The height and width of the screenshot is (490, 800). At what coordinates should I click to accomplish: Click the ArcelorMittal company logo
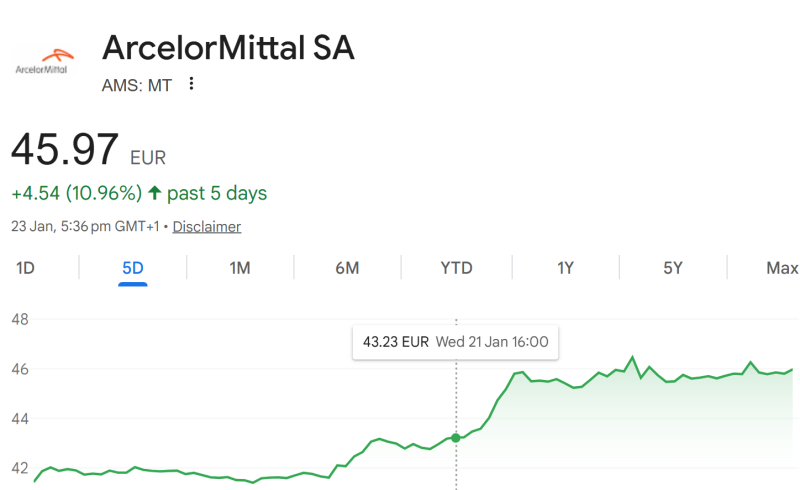click(x=42, y=61)
